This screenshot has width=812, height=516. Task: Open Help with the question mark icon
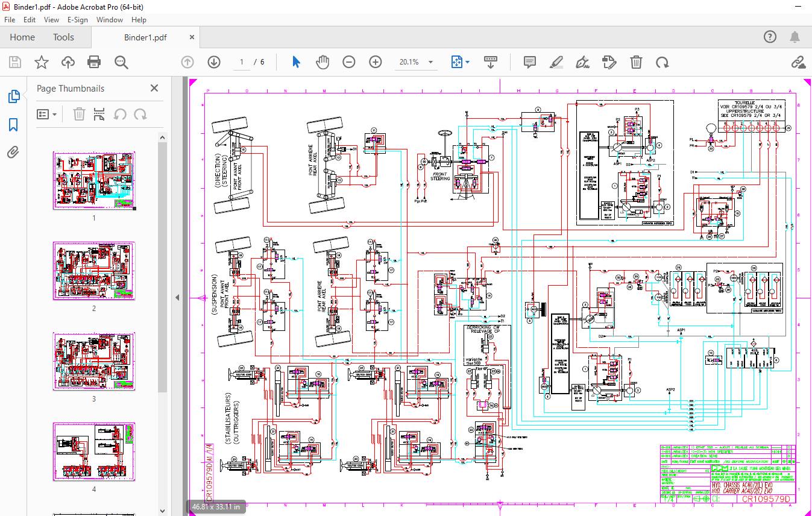click(x=770, y=37)
